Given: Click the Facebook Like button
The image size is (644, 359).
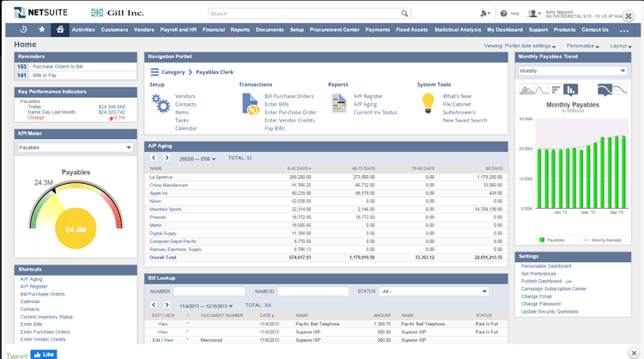Looking at the screenshot, I should [x=44, y=355].
